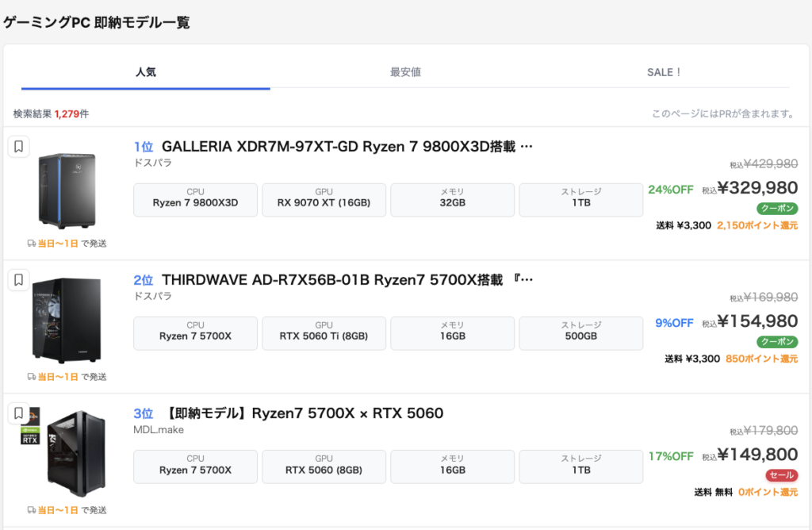
Task: Click the red セール badge
Action: point(781,475)
